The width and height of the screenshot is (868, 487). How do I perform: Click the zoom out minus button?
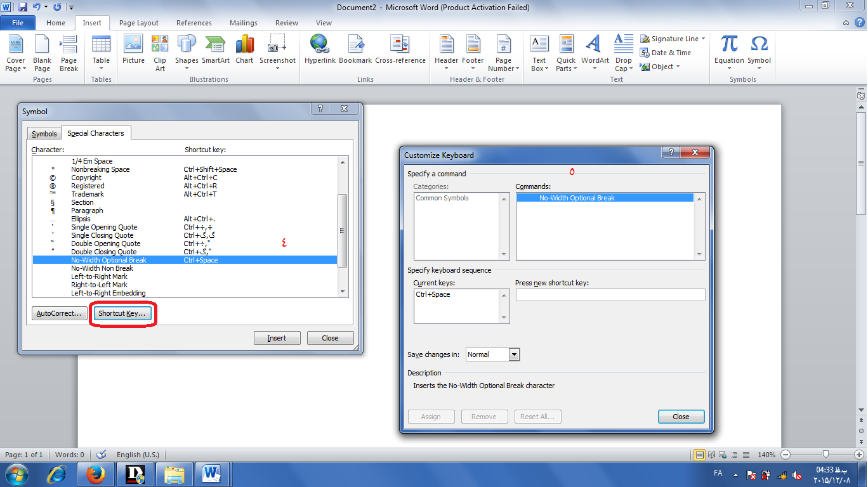[786, 455]
